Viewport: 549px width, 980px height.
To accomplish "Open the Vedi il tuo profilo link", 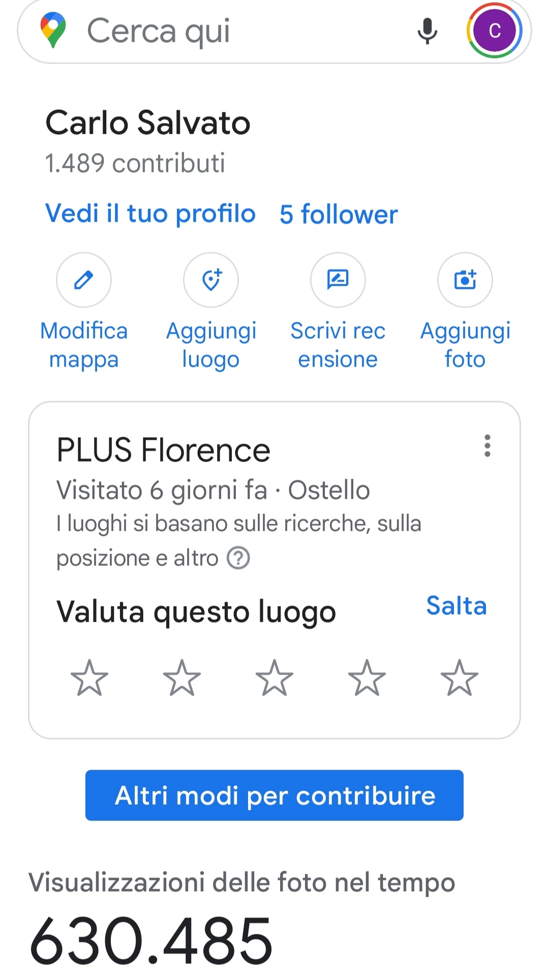I will coord(150,213).
